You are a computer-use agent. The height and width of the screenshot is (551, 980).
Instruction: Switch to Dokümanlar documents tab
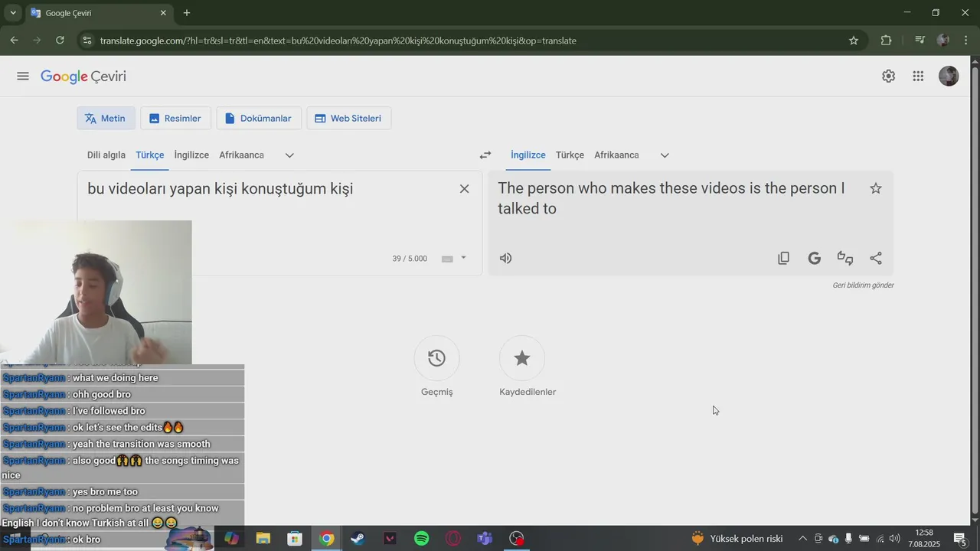259,119
